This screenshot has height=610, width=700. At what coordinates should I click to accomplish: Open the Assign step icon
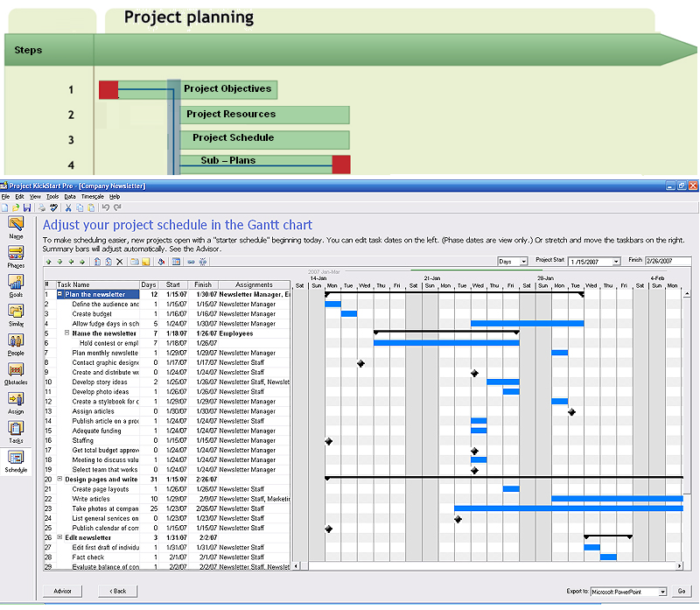15,399
